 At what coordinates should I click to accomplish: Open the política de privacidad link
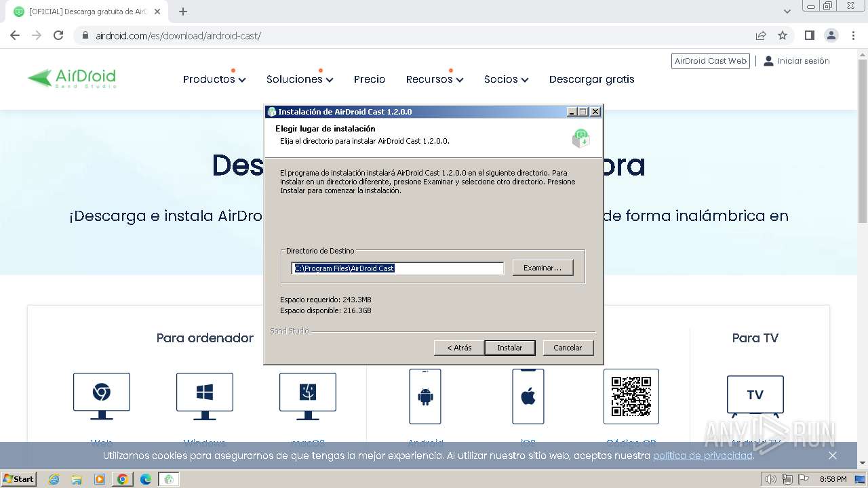pos(703,455)
